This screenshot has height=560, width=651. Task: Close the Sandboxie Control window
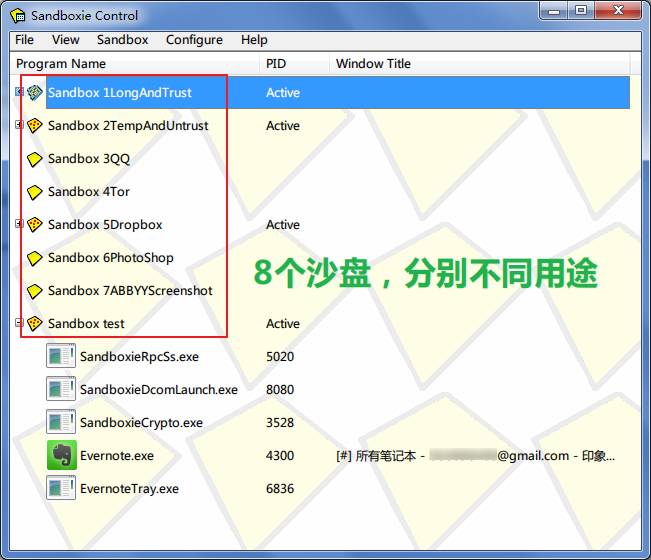(x=618, y=10)
